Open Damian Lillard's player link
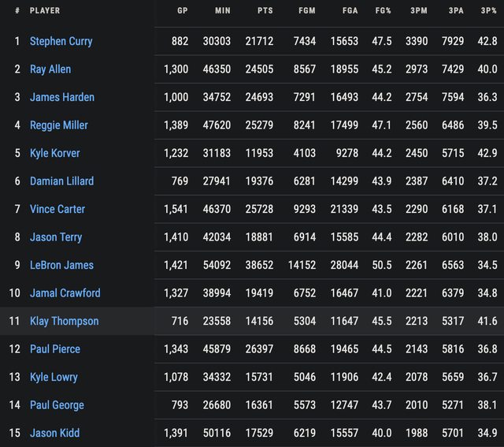This screenshot has width=504, height=447. tap(61, 181)
